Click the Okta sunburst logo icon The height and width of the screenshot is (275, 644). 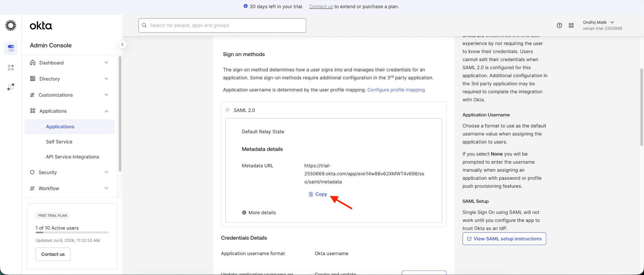coord(11,25)
